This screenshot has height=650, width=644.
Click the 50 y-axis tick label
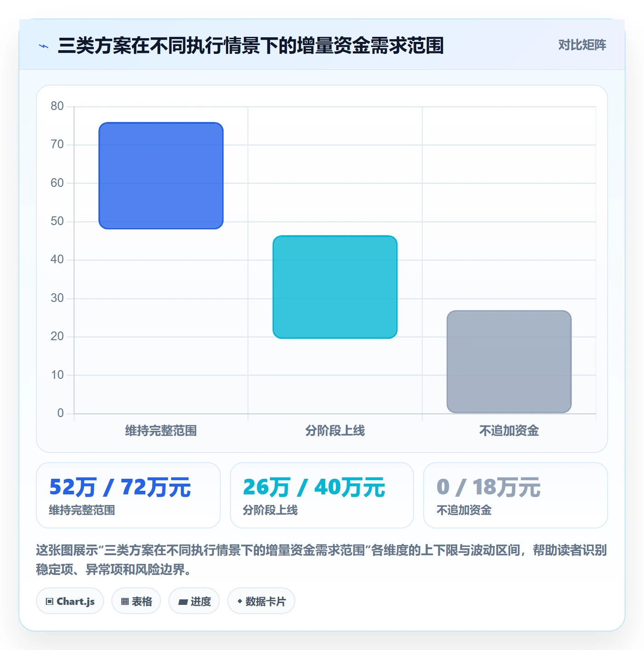click(x=57, y=221)
